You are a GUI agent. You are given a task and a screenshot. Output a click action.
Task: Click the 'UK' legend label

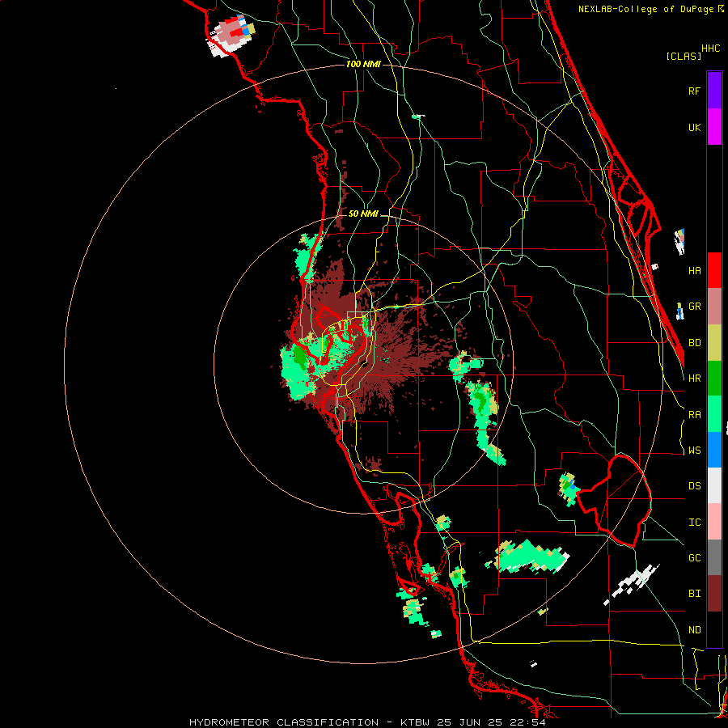click(x=695, y=127)
